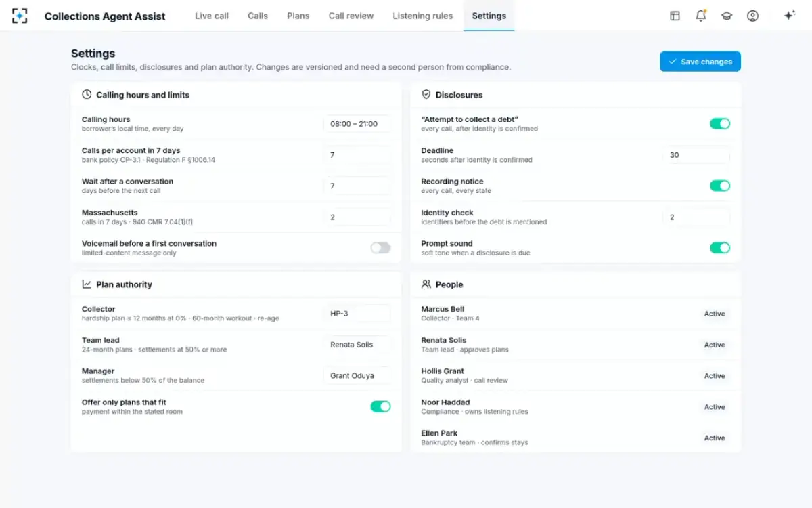Open the Calls tab

(258, 16)
